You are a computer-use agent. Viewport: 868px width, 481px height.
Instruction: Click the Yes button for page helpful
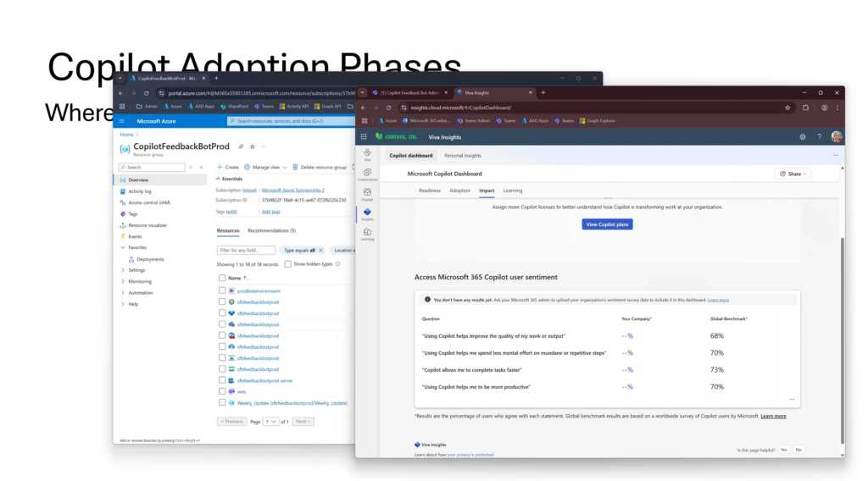(784, 450)
